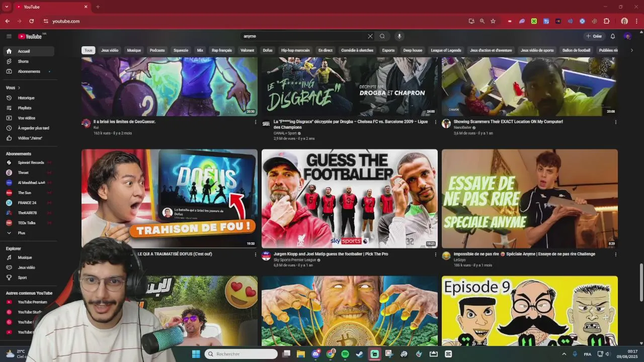
Task: Open the account avatar menu
Action: pyautogui.click(x=627, y=36)
